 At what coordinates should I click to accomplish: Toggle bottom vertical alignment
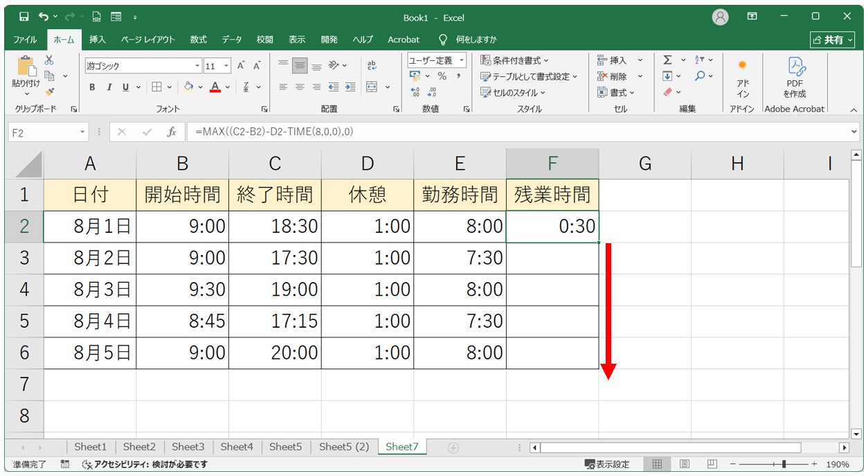click(316, 66)
